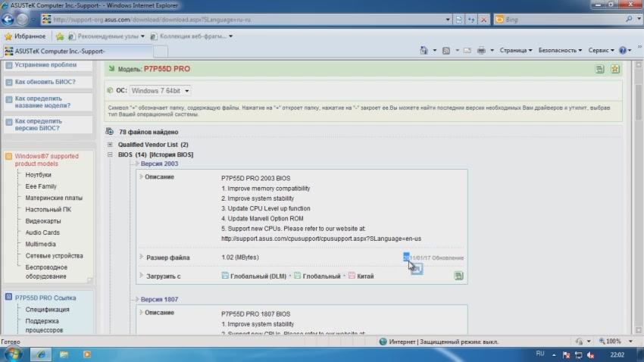Click the volume icon in system tray
Screen dimensions: 644x362
591,355
